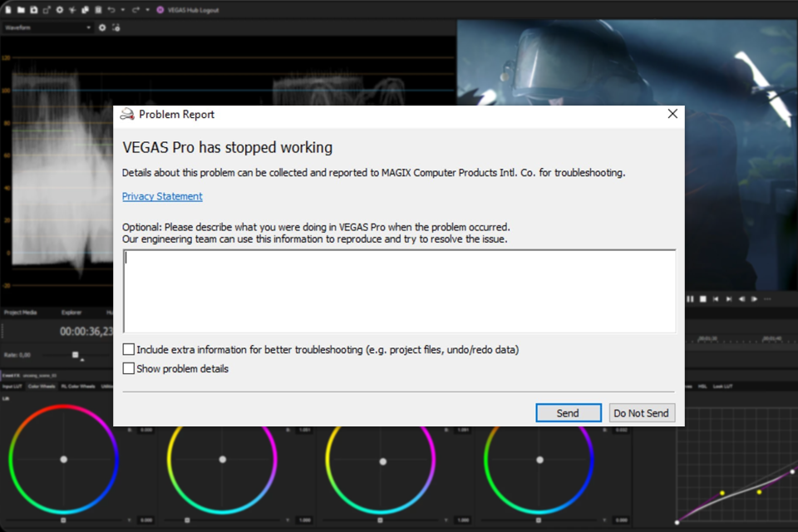The width and height of the screenshot is (798, 532).
Task: Open the Privacy Statement link
Action: (162, 196)
